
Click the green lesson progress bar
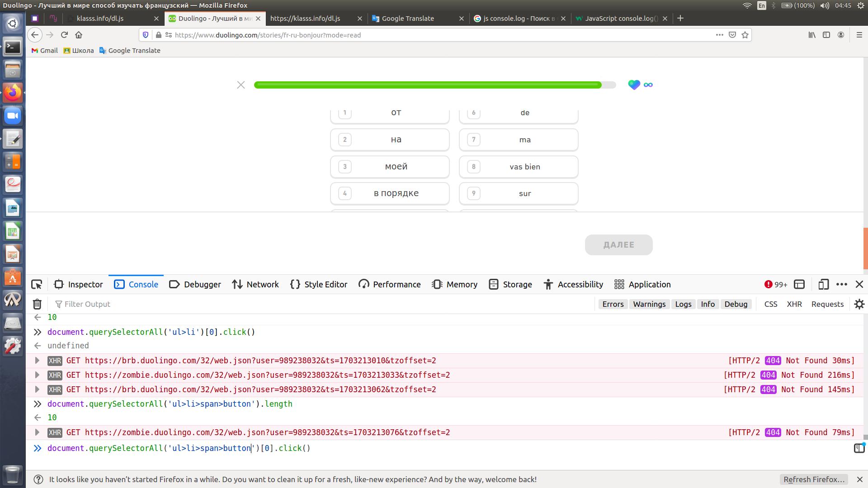[427, 85]
